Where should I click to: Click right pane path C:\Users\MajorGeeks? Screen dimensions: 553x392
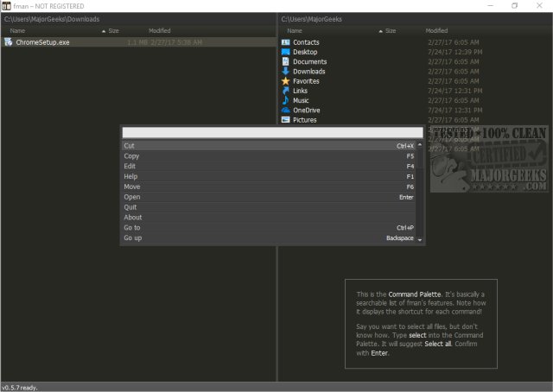coord(311,19)
